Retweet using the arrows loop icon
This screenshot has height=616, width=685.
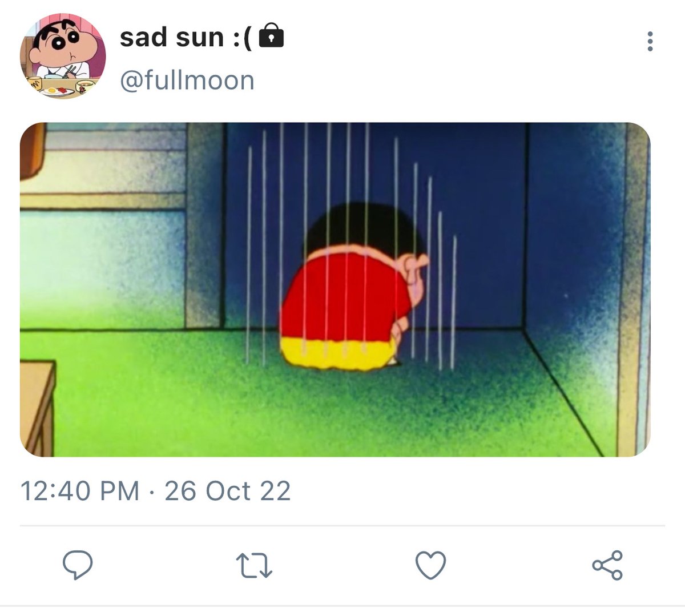(254, 565)
